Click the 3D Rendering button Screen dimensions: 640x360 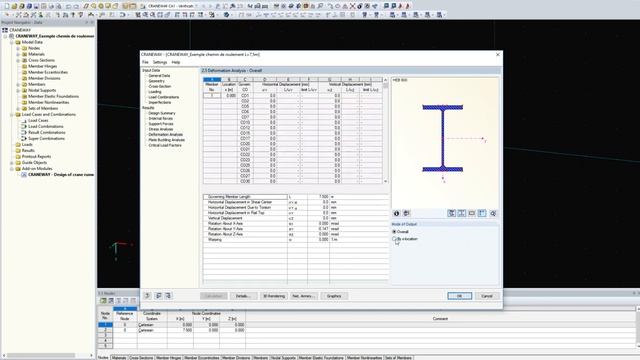click(273, 296)
